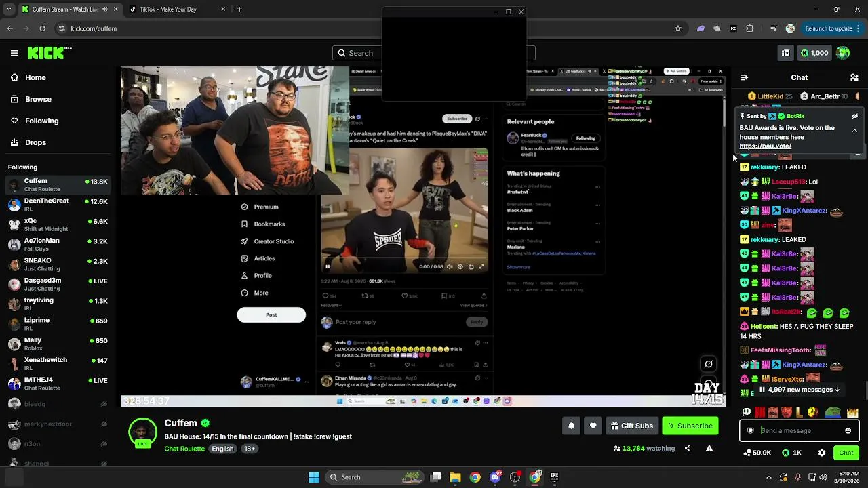The height and width of the screenshot is (488, 868).
Task: Open the tab search dropdown
Action: point(7,9)
